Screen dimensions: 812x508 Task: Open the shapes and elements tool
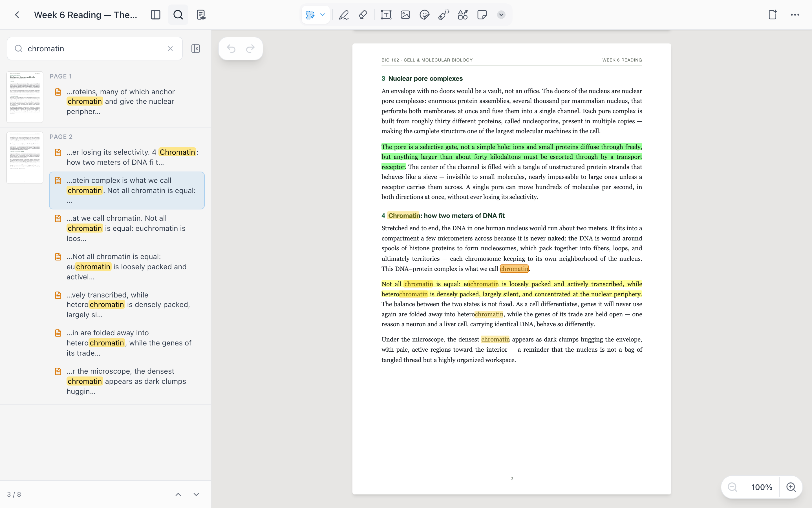coord(463,15)
